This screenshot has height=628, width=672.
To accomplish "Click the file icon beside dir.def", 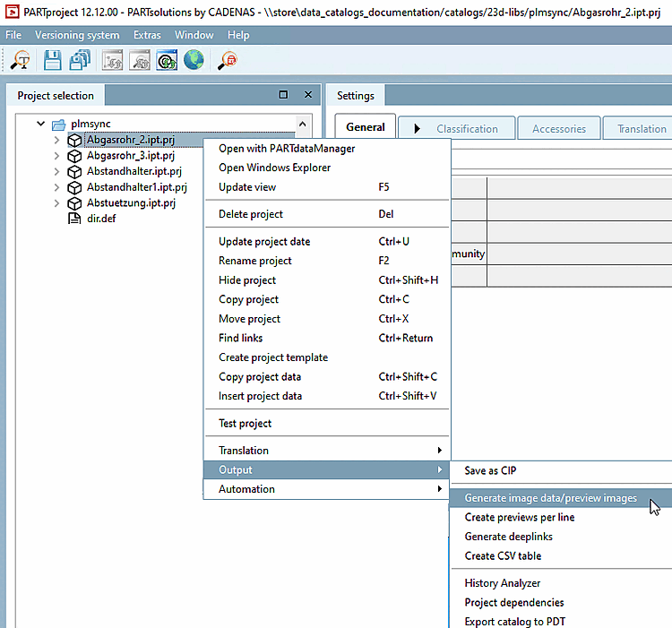I will [x=74, y=219].
